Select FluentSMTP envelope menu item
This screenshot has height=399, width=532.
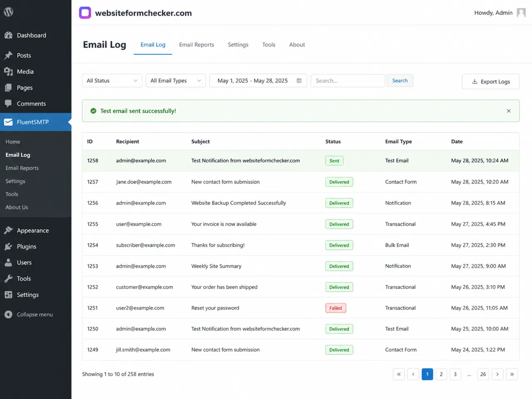point(36,122)
